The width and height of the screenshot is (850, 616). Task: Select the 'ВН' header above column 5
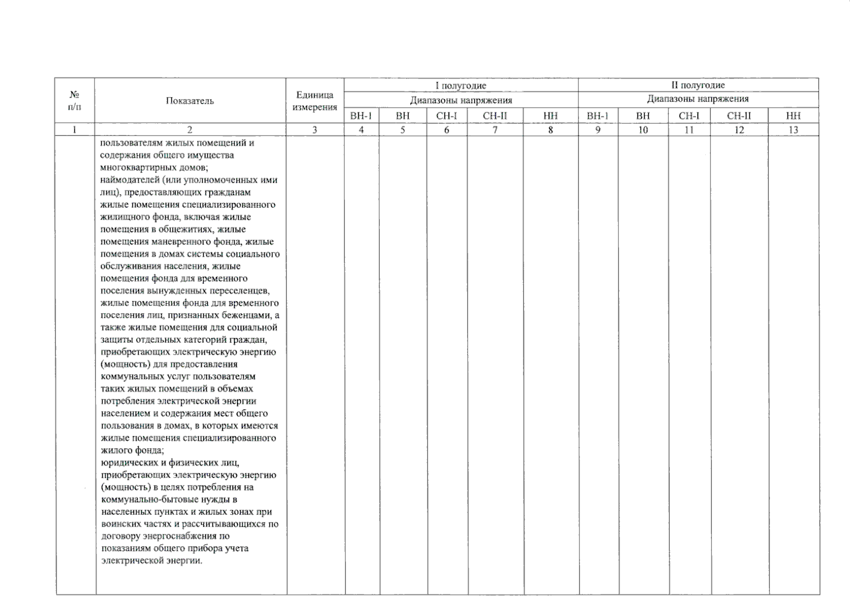tap(403, 116)
